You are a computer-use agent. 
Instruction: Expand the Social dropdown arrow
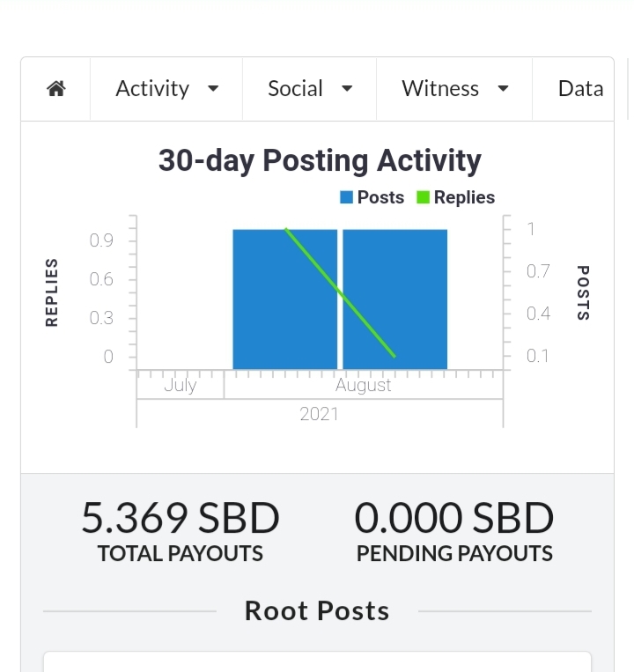pyautogui.click(x=347, y=89)
